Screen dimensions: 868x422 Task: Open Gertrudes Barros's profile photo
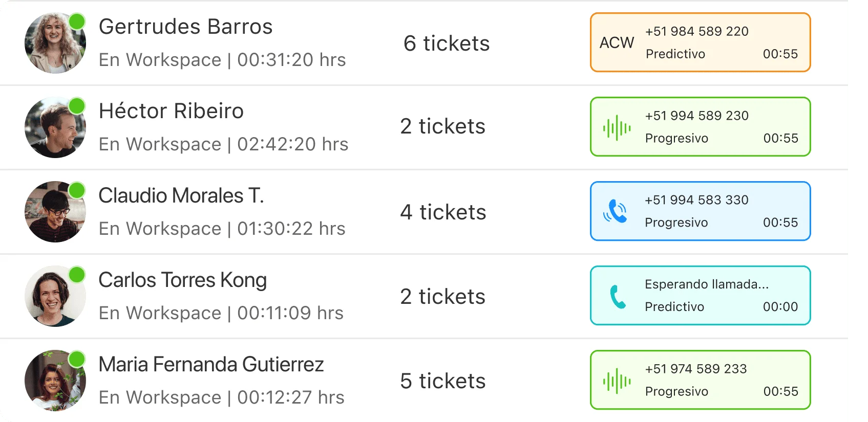click(x=54, y=44)
